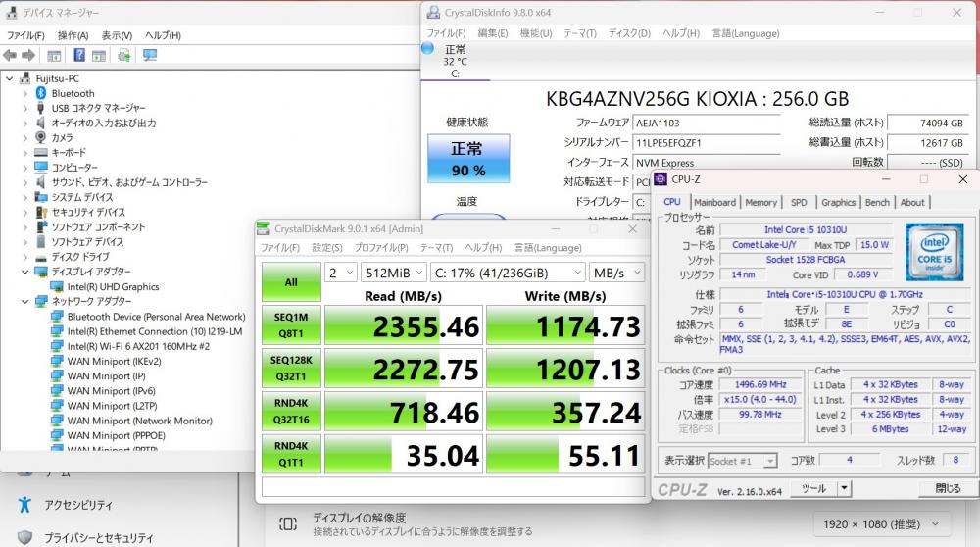Viewport: 980px width, 547px height.
Task: Open 言語(Language) menu in CrystalDiskMark
Action: point(548,248)
